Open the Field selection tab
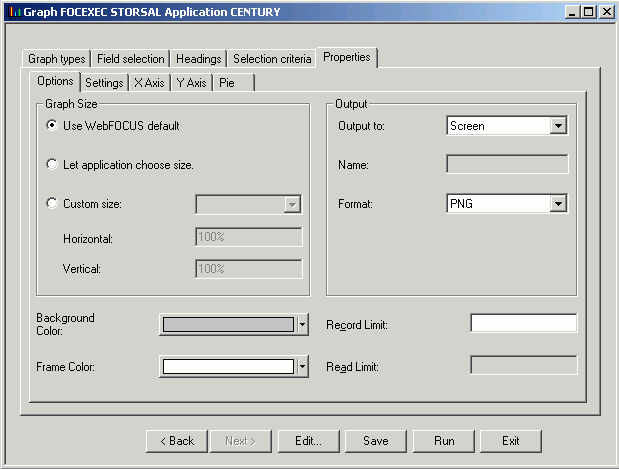This screenshot has width=619, height=469. (131, 59)
